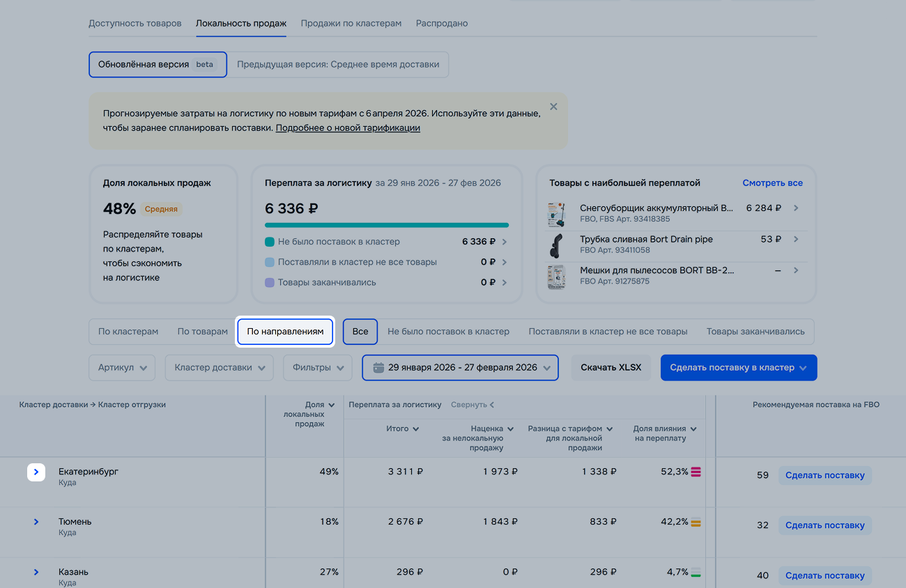Expand the Екатеринбург cluster row
This screenshot has height=588, width=906.
click(x=36, y=472)
